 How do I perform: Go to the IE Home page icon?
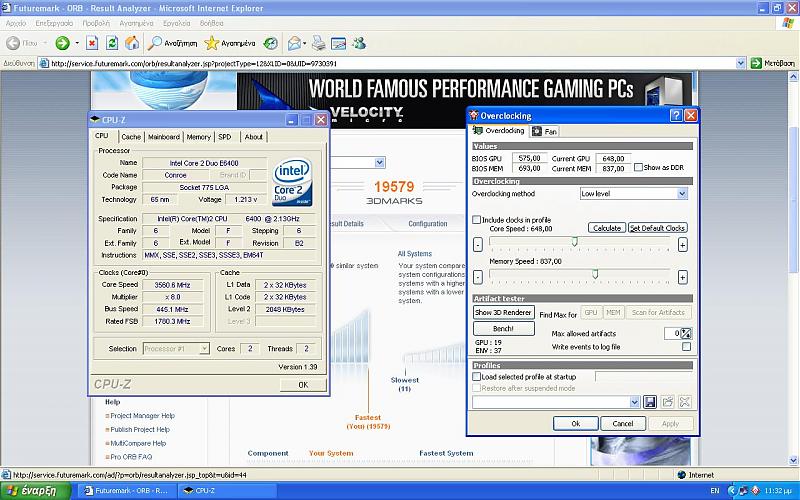(x=132, y=43)
